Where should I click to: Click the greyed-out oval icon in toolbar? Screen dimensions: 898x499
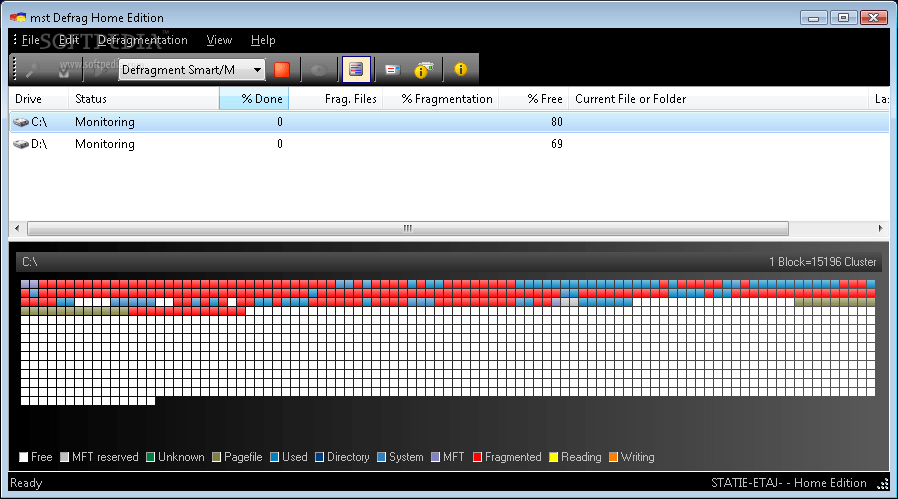click(319, 70)
